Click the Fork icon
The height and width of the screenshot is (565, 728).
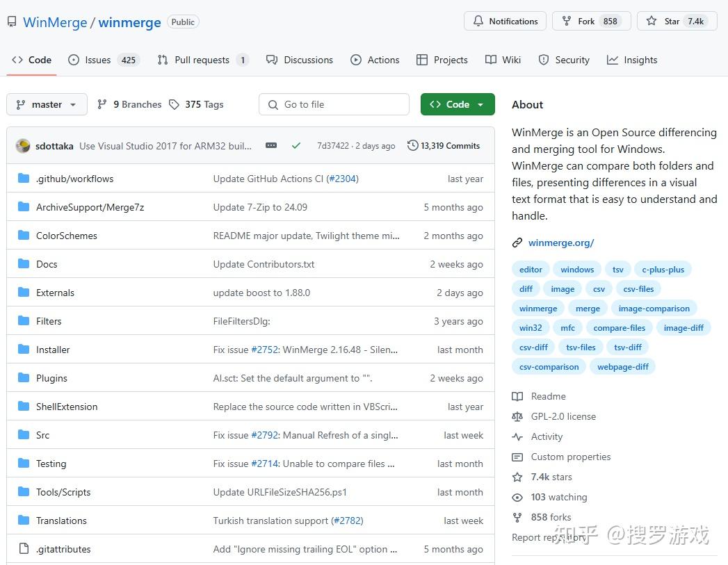(567, 22)
